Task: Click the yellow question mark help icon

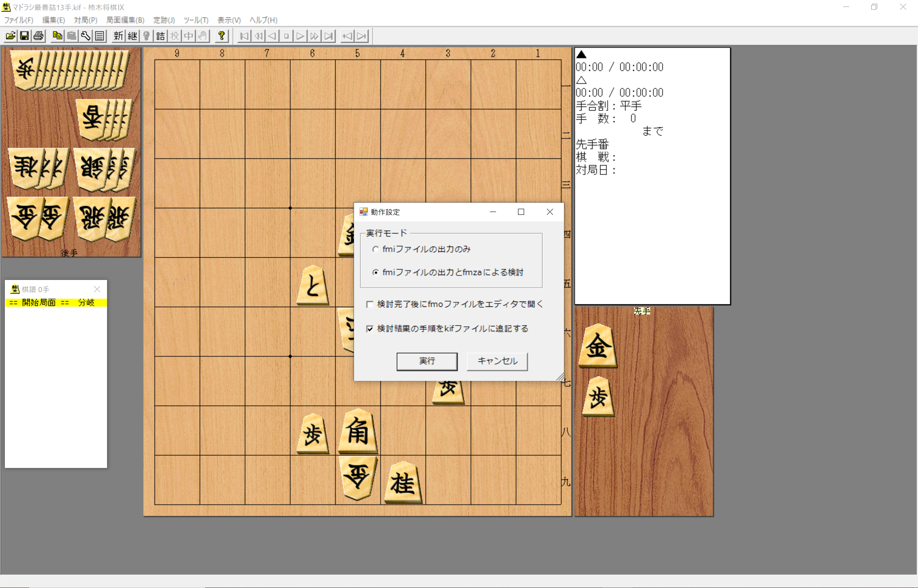Action: pos(221,36)
